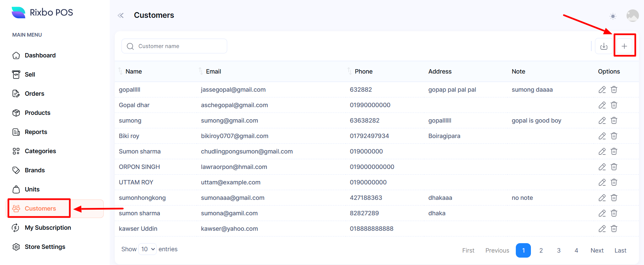This screenshot has width=644, height=265.
Task: Open the show entries count dropdown
Action: pyautogui.click(x=148, y=249)
